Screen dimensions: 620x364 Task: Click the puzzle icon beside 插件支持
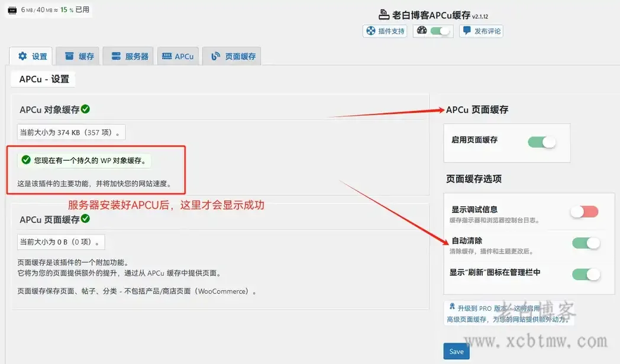coord(372,31)
